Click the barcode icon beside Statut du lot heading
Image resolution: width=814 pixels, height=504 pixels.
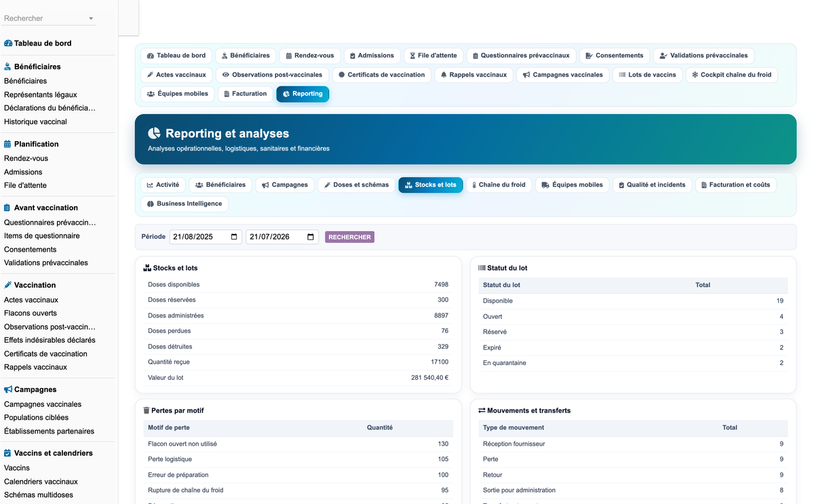point(482,268)
